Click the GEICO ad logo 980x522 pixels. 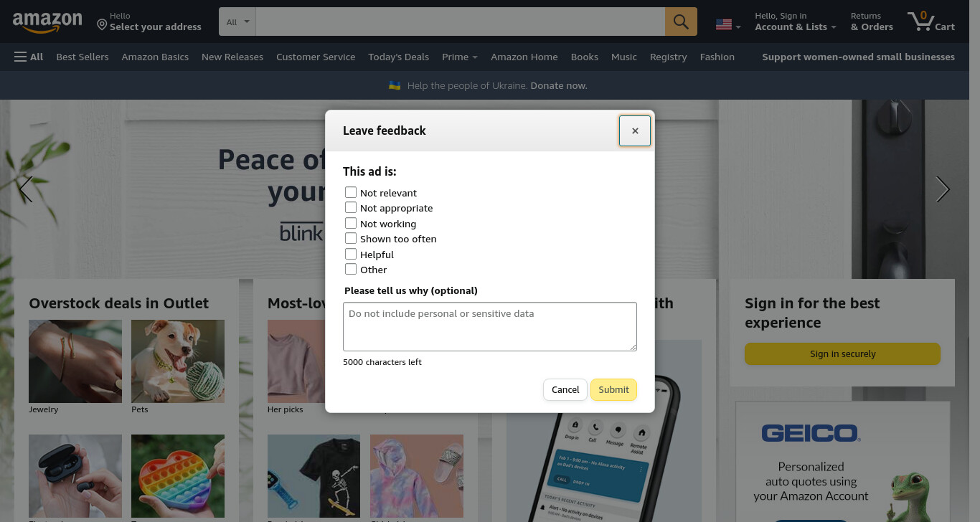[811, 433]
